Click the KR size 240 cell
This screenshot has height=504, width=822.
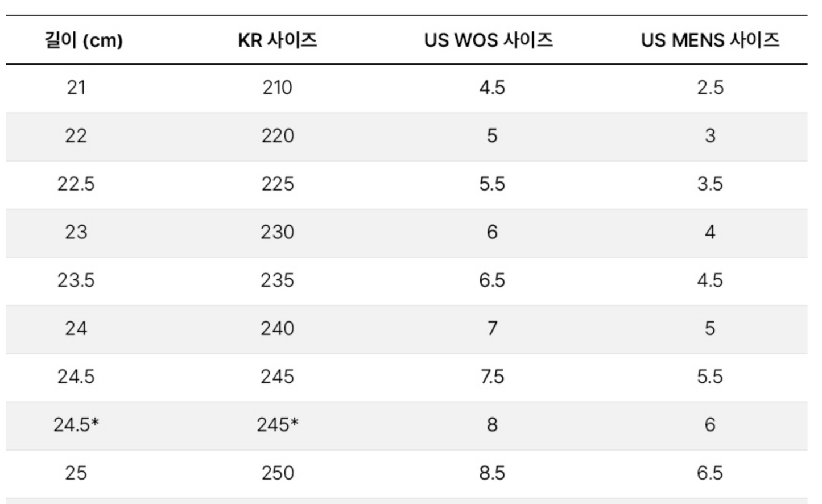(278, 329)
